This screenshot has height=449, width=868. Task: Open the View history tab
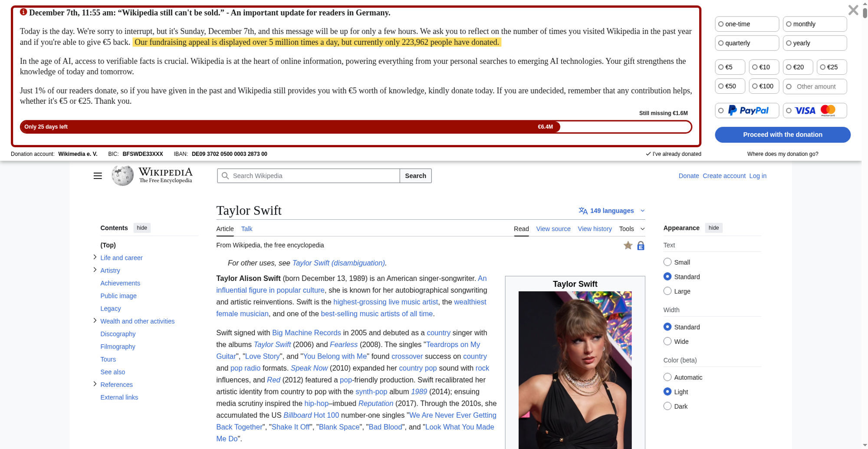pyautogui.click(x=595, y=229)
